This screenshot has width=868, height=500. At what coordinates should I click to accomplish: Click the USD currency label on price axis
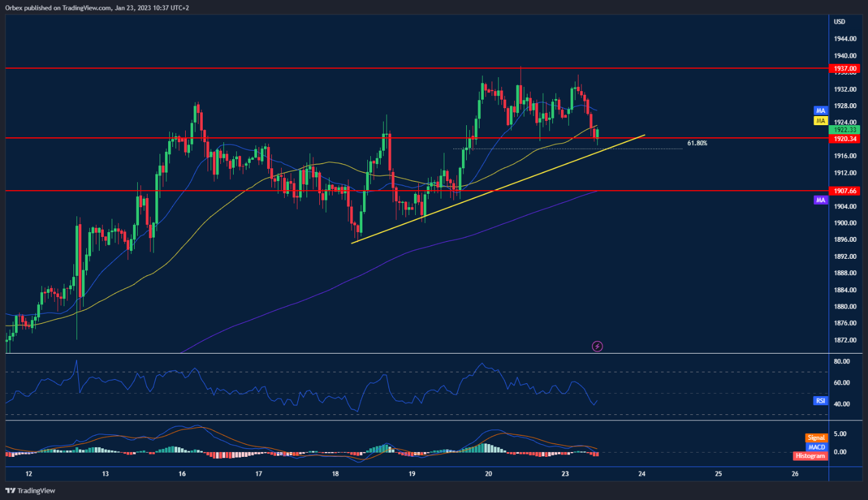839,22
